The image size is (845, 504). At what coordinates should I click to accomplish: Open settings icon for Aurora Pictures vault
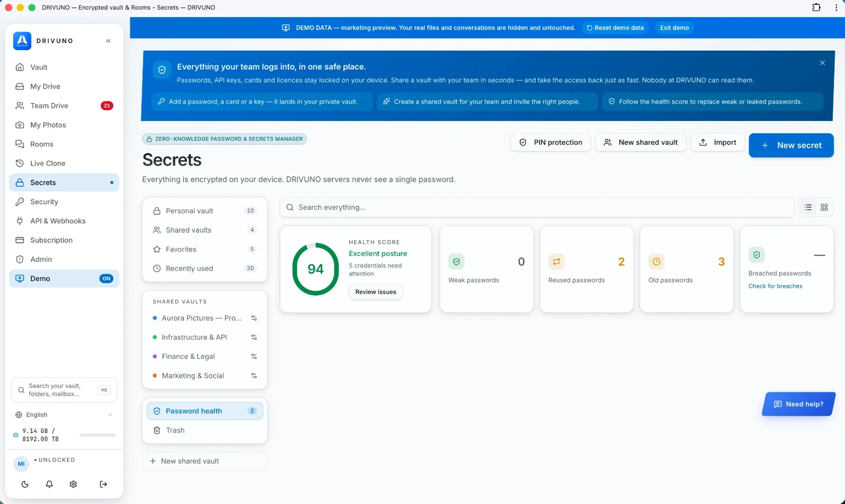pyautogui.click(x=254, y=318)
